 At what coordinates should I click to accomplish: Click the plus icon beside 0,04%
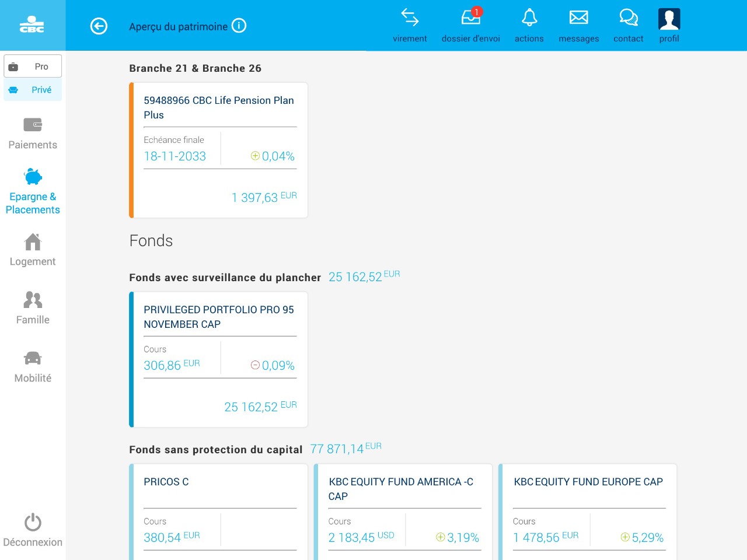[255, 156]
